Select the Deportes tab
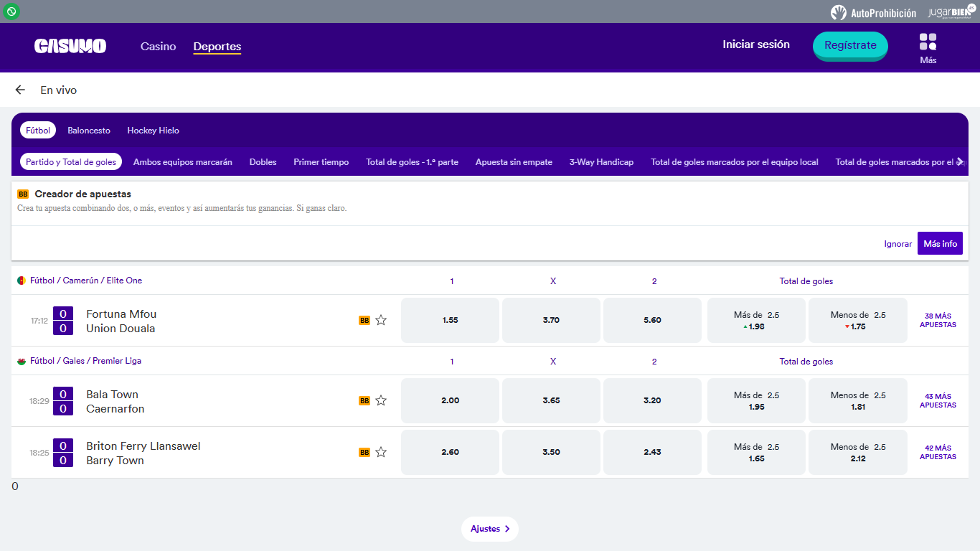 217,47
